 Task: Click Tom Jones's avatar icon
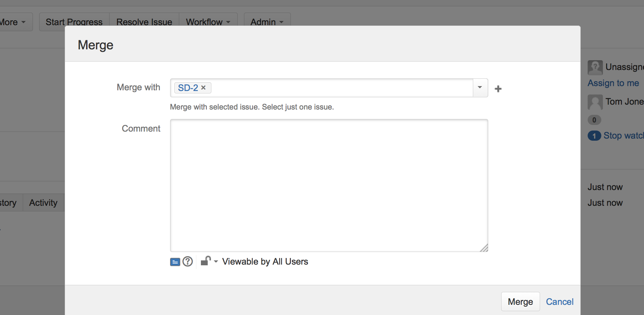click(595, 102)
